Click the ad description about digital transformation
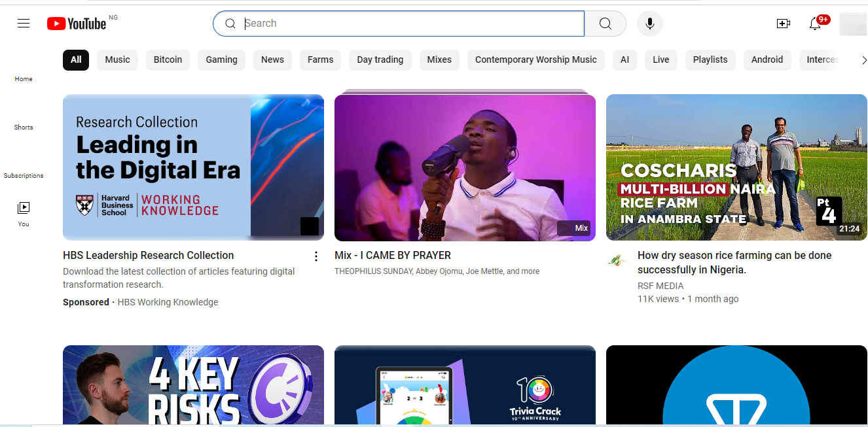The width and height of the screenshot is (868, 427). click(179, 278)
